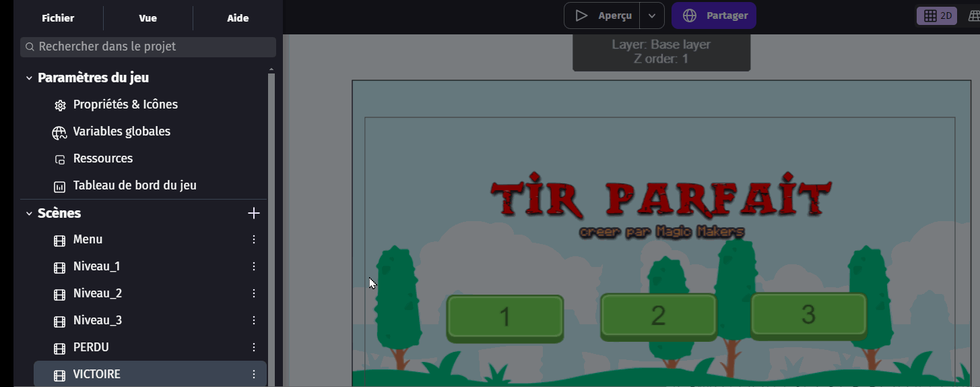Select the VICTOIRE scene
This screenshot has width=980, height=387.
(150, 374)
